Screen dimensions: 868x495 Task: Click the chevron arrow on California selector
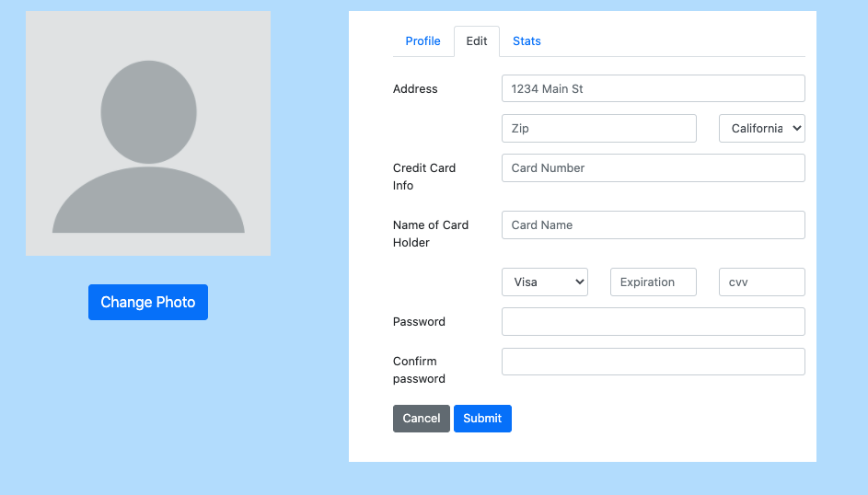[x=796, y=128]
